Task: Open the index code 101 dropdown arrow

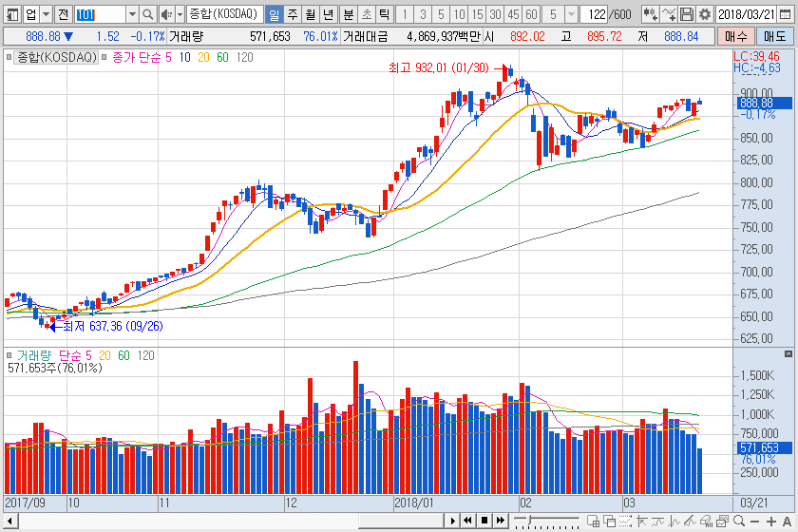Action: point(132,14)
